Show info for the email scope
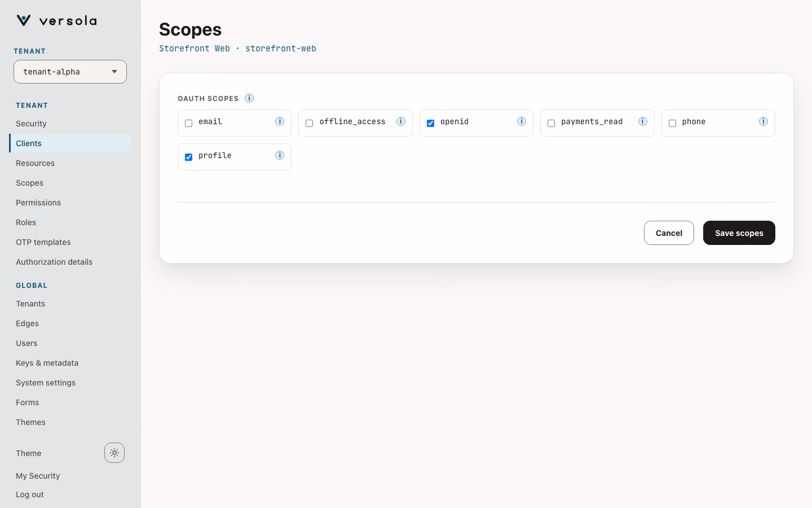This screenshot has height=508, width=812. click(x=280, y=121)
